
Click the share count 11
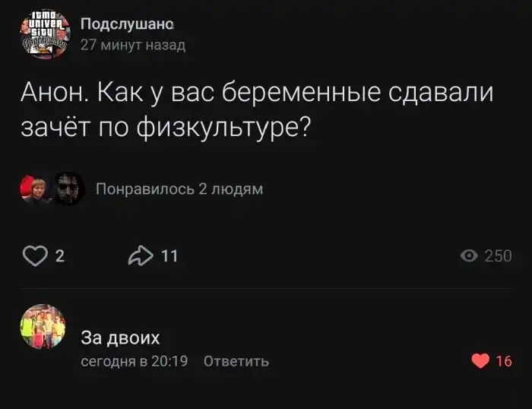169,256
